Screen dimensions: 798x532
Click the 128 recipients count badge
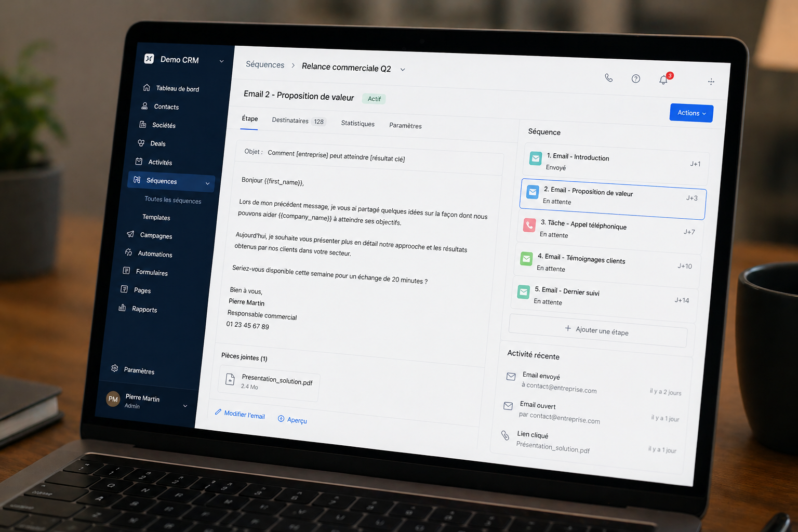pyautogui.click(x=319, y=122)
